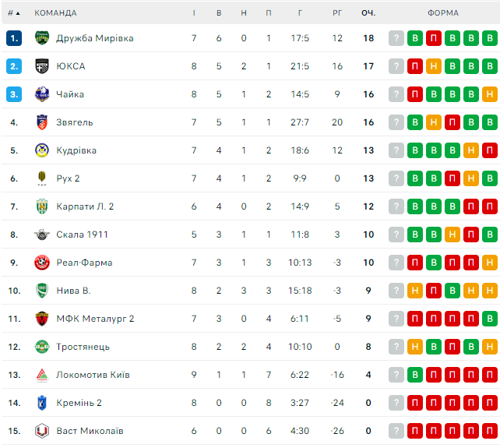
Task: Sort standings by ОЧ. points column
Action: 368,12
